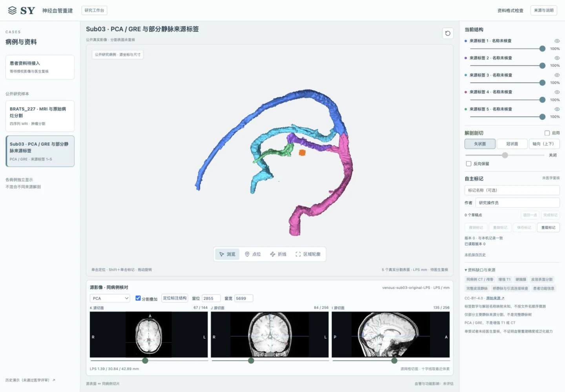The height and width of the screenshot is (392, 565).
Task: Click the I sagittal slice thumbnail
Action: pos(391,335)
